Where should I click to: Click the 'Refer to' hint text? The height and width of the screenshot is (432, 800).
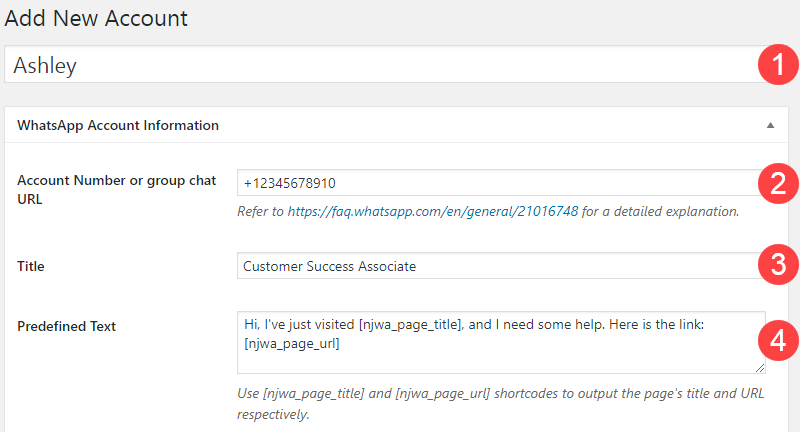pyautogui.click(x=260, y=211)
